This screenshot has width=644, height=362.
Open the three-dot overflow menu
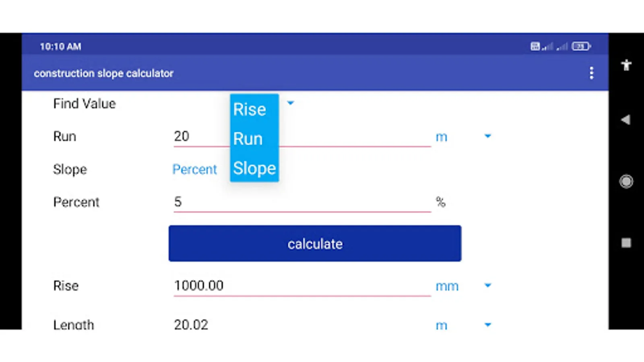pyautogui.click(x=591, y=73)
